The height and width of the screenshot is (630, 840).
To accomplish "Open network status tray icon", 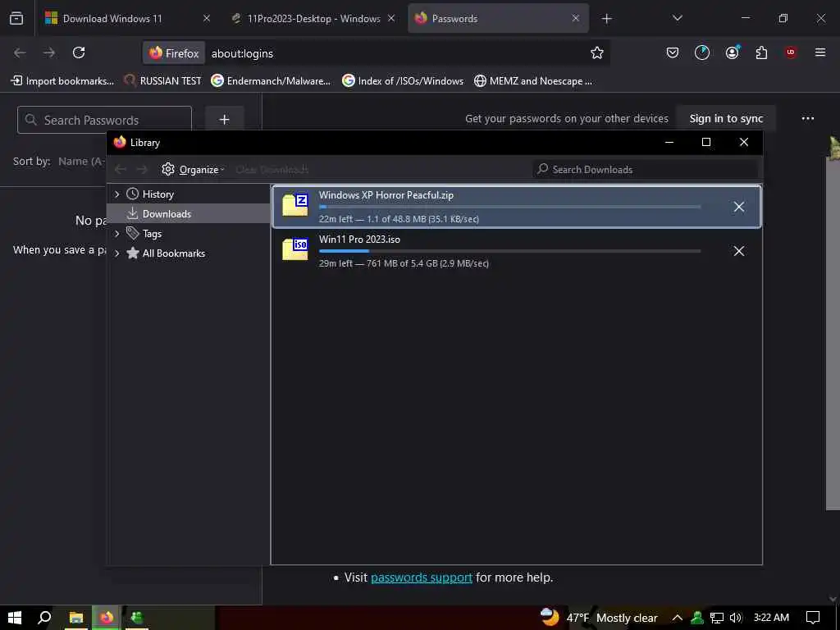I will (x=717, y=618).
